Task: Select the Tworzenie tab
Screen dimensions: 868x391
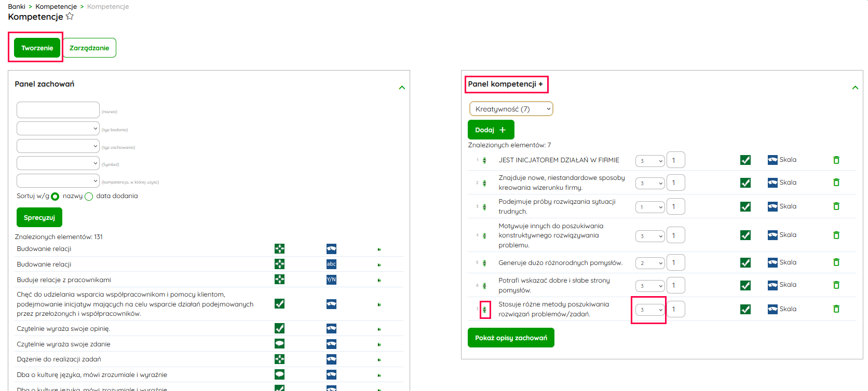Action: click(x=37, y=48)
